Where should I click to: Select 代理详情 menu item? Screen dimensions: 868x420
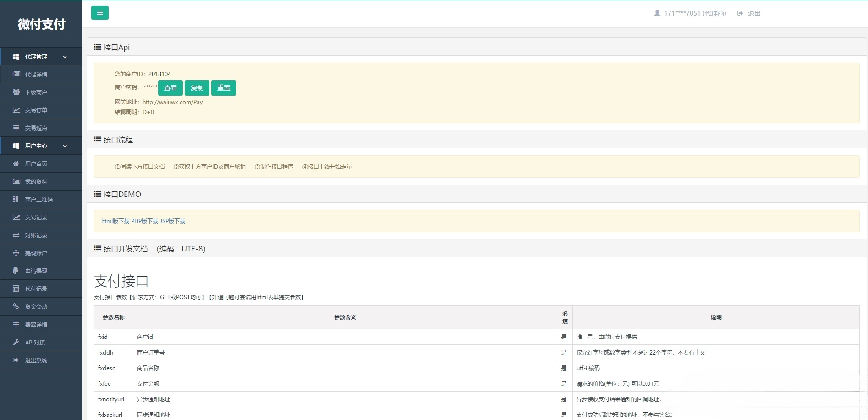36,74
